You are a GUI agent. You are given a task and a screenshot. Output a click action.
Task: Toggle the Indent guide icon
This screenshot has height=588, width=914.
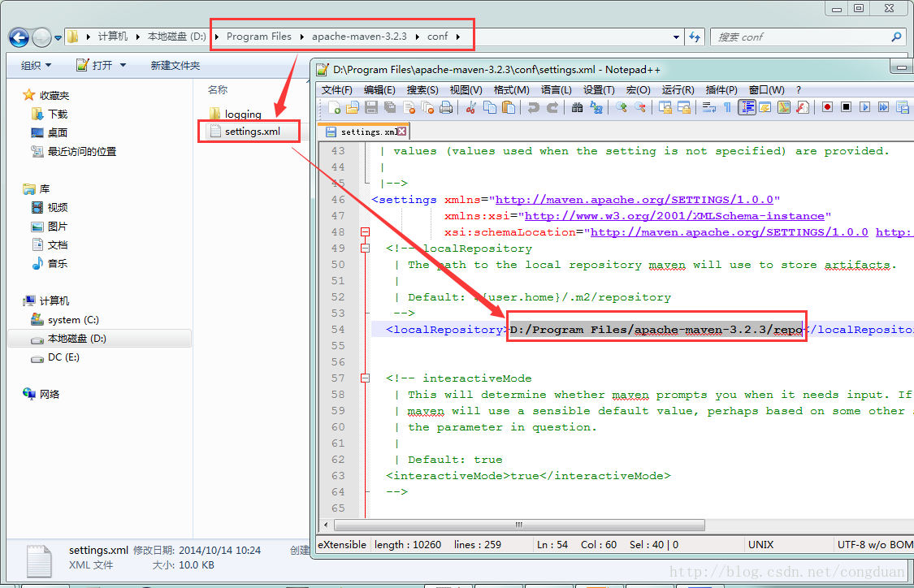[x=747, y=107]
